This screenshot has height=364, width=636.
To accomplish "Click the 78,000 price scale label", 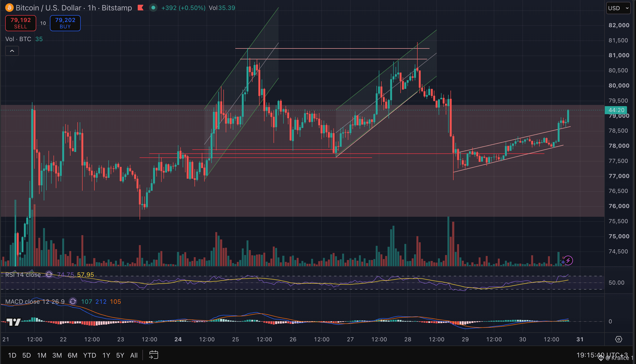I will tap(619, 146).
